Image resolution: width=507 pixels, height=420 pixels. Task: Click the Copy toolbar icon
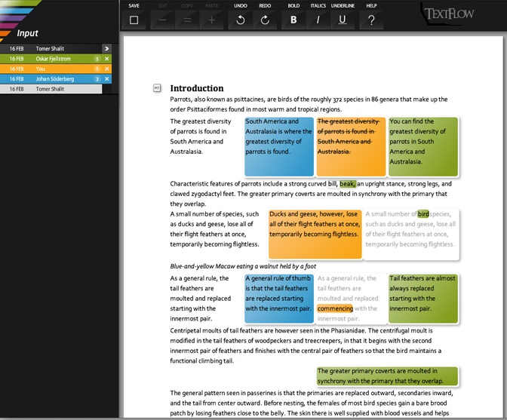tap(187, 20)
